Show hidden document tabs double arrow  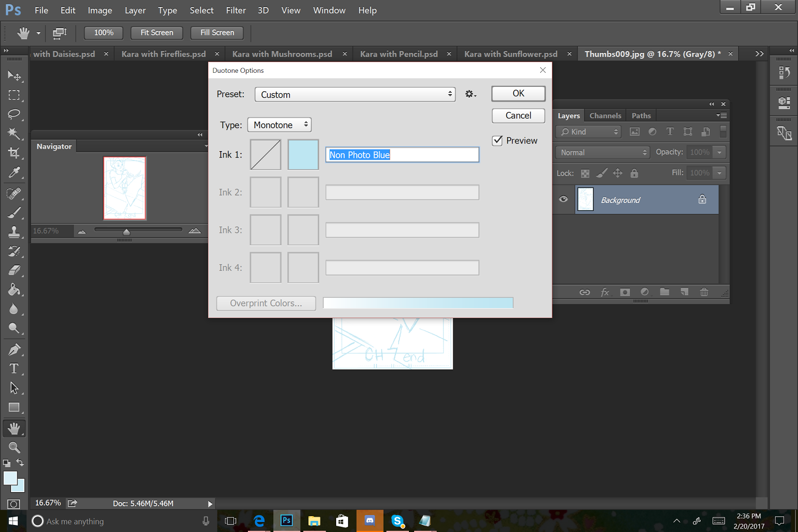[x=759, y=54]
